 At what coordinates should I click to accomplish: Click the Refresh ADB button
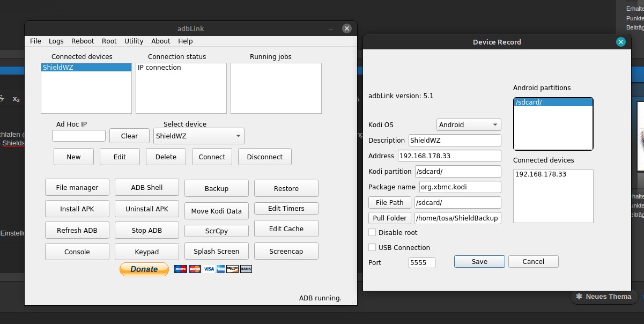(77, 230)
